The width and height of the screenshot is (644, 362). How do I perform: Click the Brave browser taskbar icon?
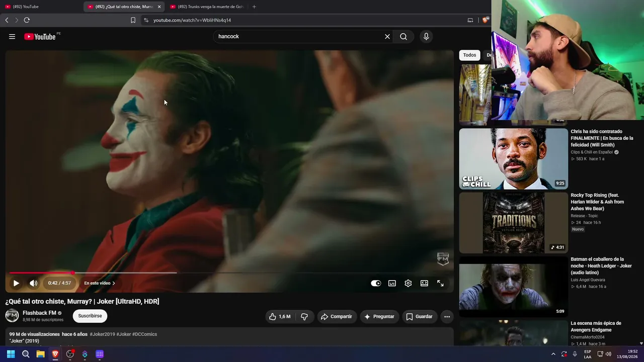[55, 354]
